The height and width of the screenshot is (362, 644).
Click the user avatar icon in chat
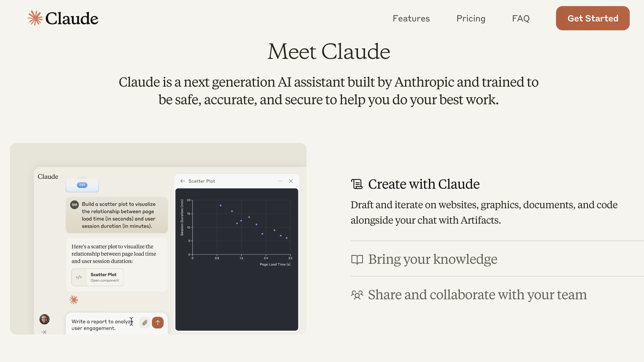point(44,320)
